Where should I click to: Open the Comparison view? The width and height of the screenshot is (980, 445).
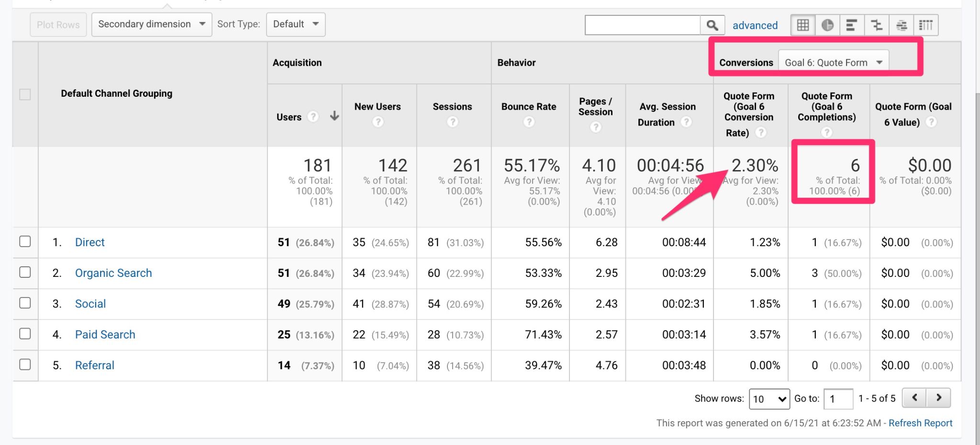click(x=877, y=24)
